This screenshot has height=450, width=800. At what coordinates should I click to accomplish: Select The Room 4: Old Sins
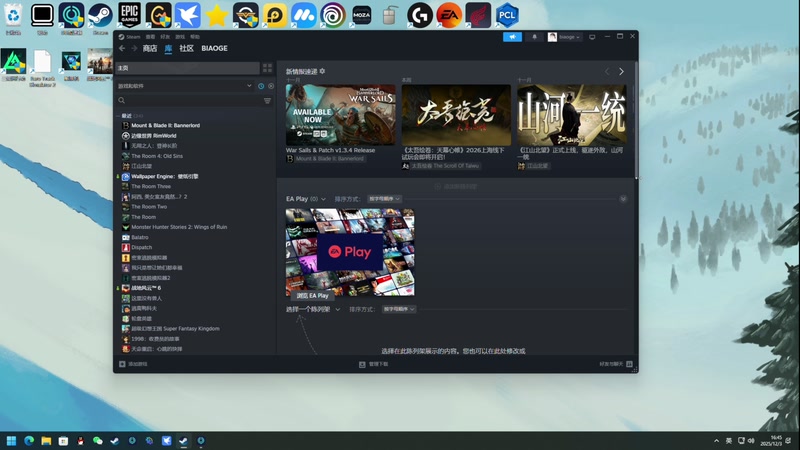pos(157,156)
